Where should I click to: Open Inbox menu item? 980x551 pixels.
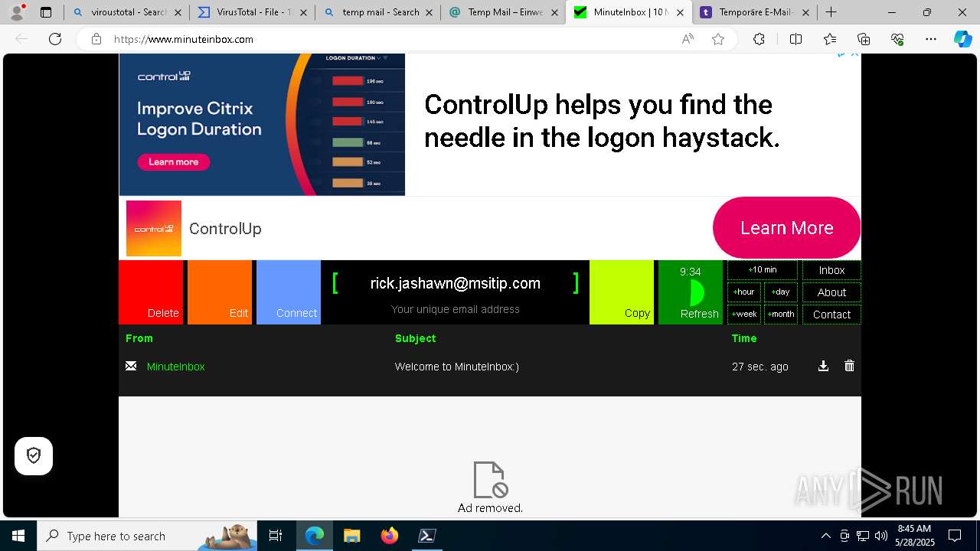(x=831, y=270)
